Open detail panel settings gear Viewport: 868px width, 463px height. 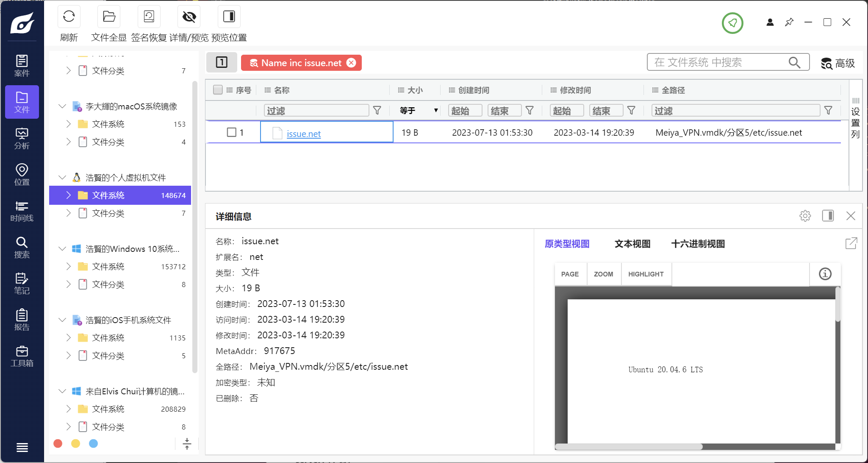pyautogui.click(x=805, y=216)
